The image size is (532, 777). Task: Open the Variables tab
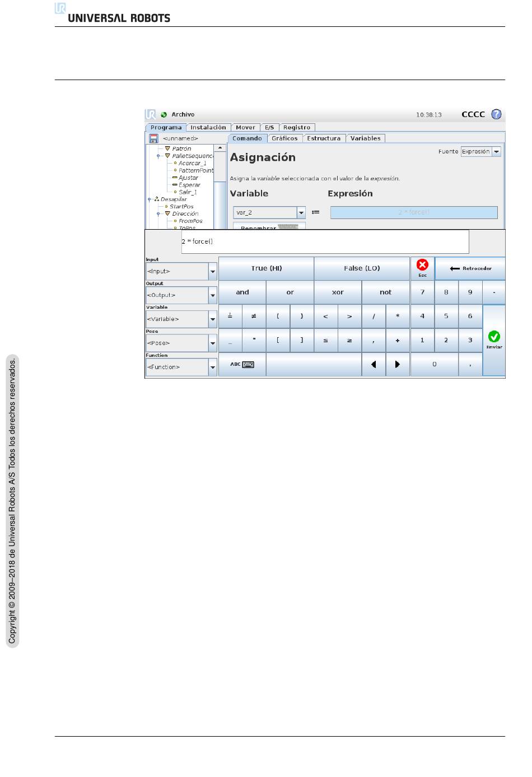click(366, 138)
